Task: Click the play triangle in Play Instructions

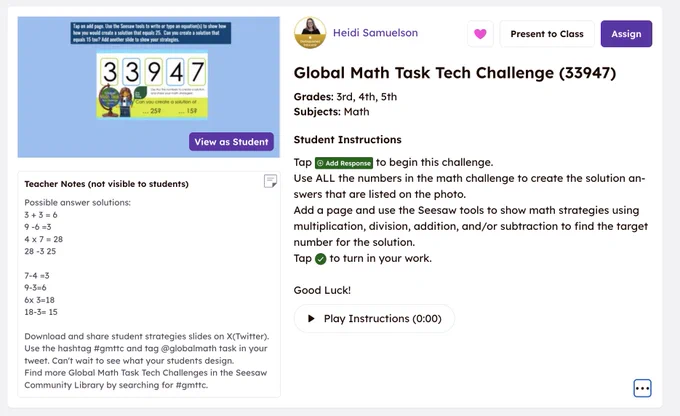Action: pyautogui.click(x=311, y=318)
